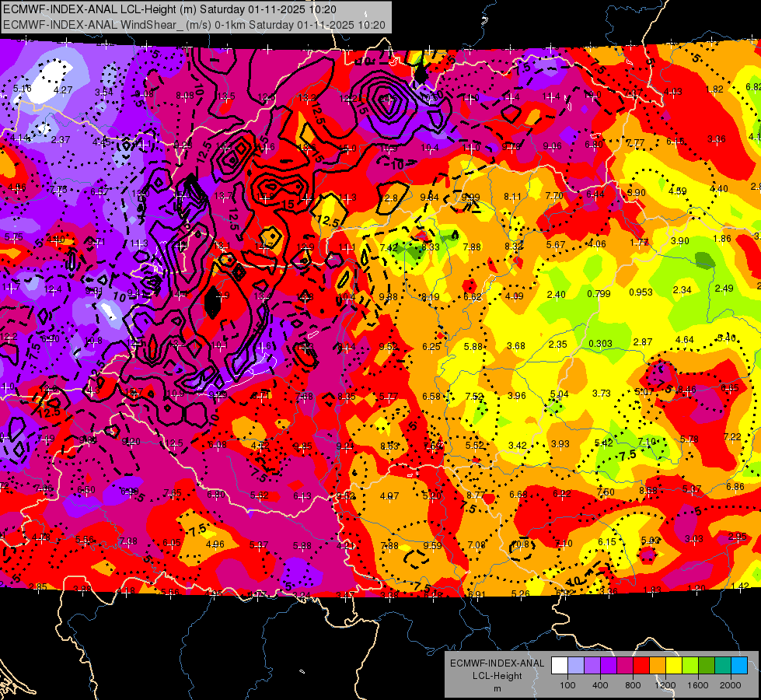Click the map value 3.73
Viewport: 761px width, 700px height.
click(602, 393)
